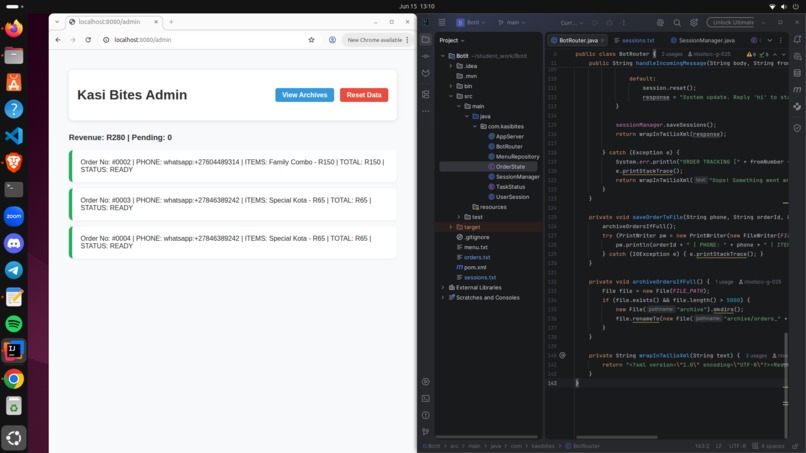Image resolution: width=806 pixels, height=453 pixels.
Task: Open the Project tool window folder icon
Action: tap(426, 40)
